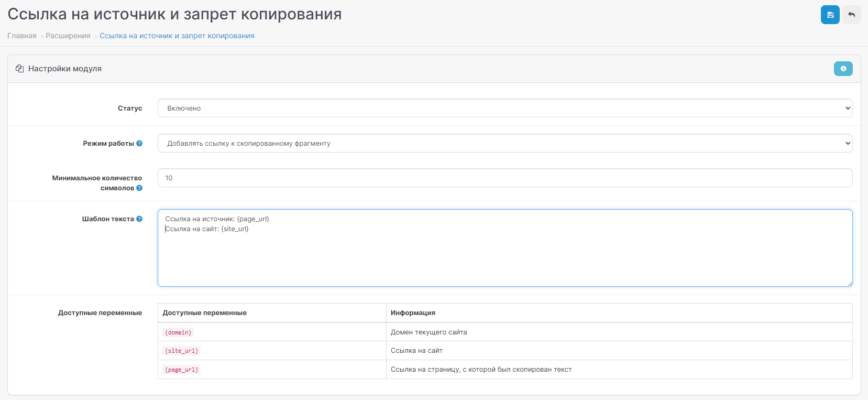Click help icon next to Шаблон текста
This screenshot has width=868, height=400.
139,219
